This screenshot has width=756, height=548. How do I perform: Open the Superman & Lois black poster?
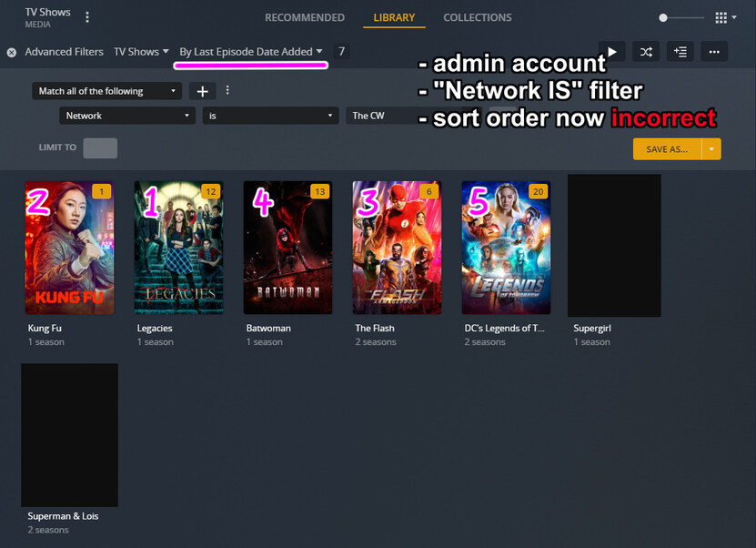(69, 435)
